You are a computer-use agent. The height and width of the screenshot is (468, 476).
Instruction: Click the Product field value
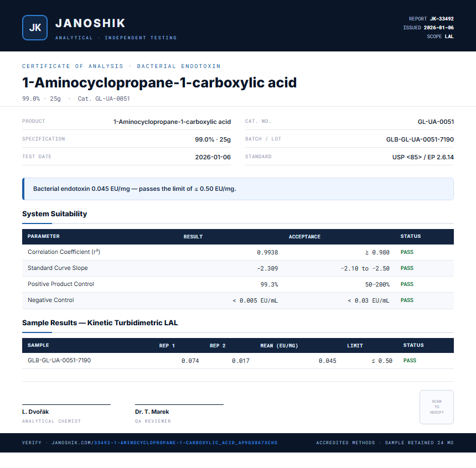tap(172, 122)
